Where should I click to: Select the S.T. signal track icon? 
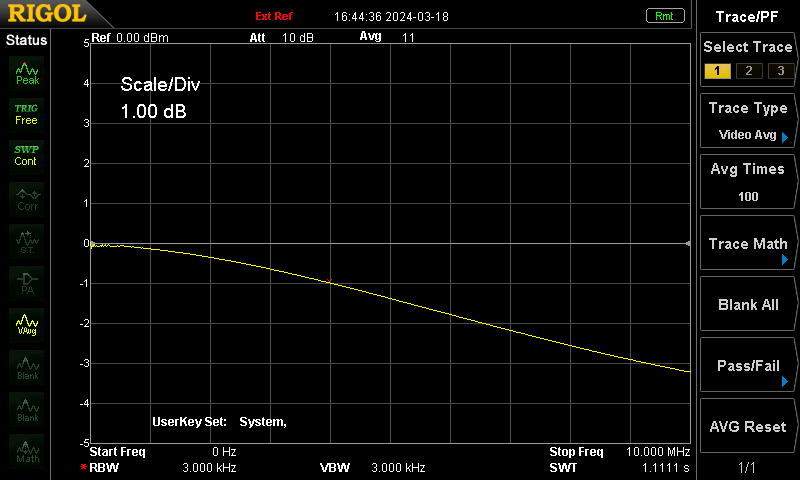27,241
